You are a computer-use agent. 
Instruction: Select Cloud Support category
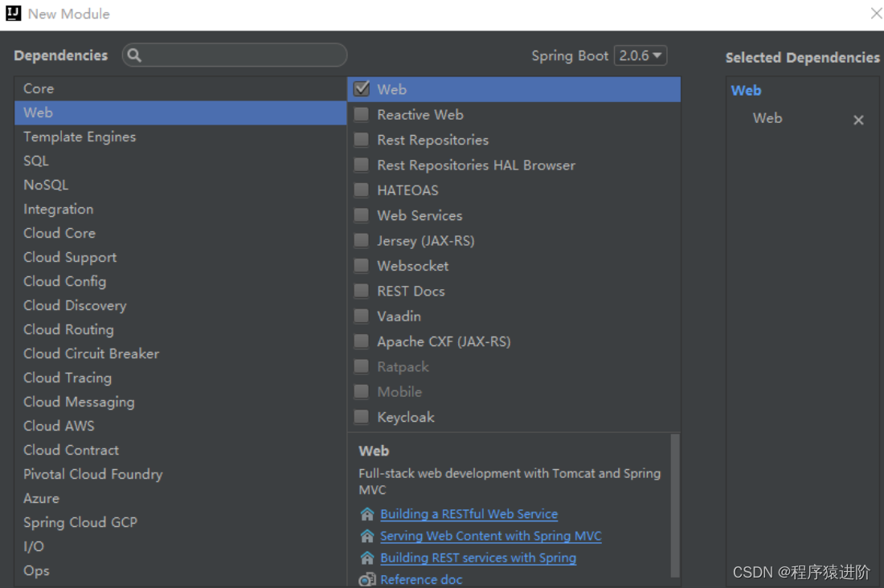(180, 257)
